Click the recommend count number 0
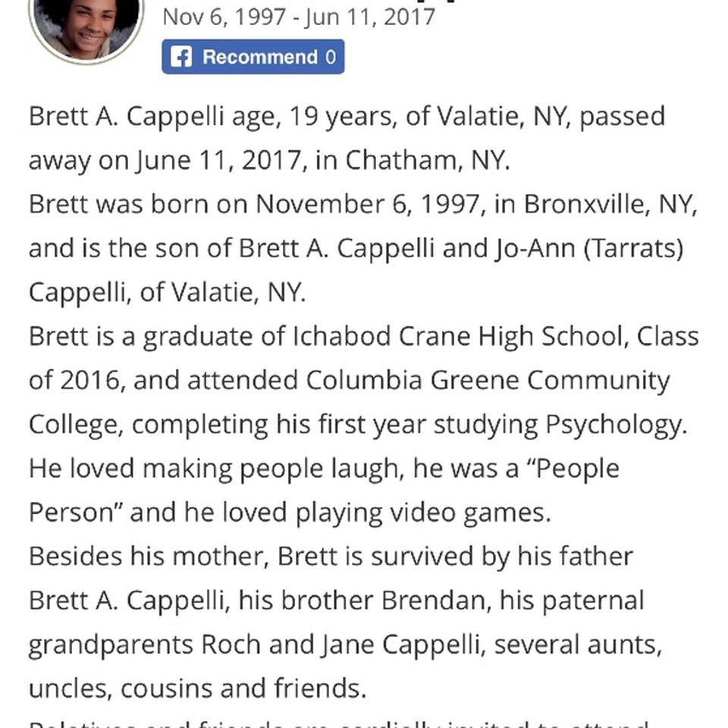 pyautogui.click(x=331, y=57)
